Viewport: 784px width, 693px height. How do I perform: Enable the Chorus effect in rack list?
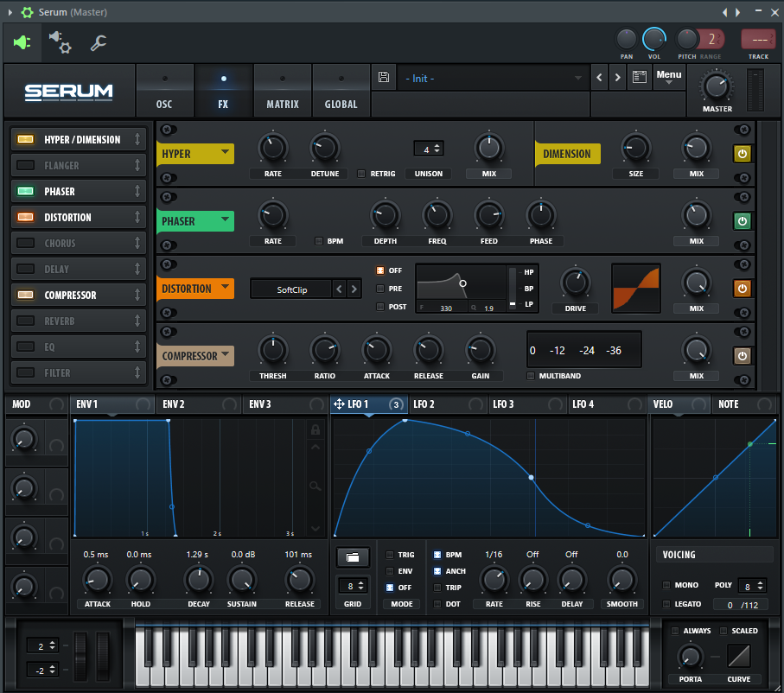26,243
